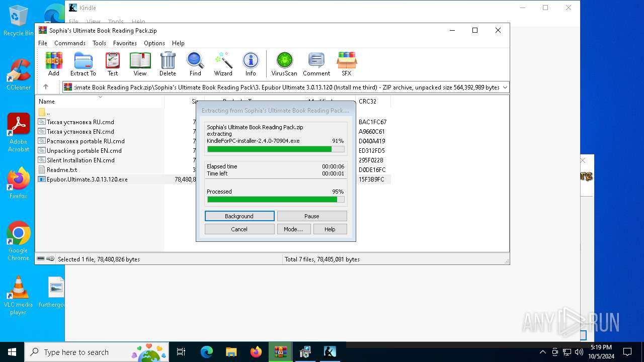Open the Tools menu in WinRAR
644x362 pixels.
tap(99, 43)
